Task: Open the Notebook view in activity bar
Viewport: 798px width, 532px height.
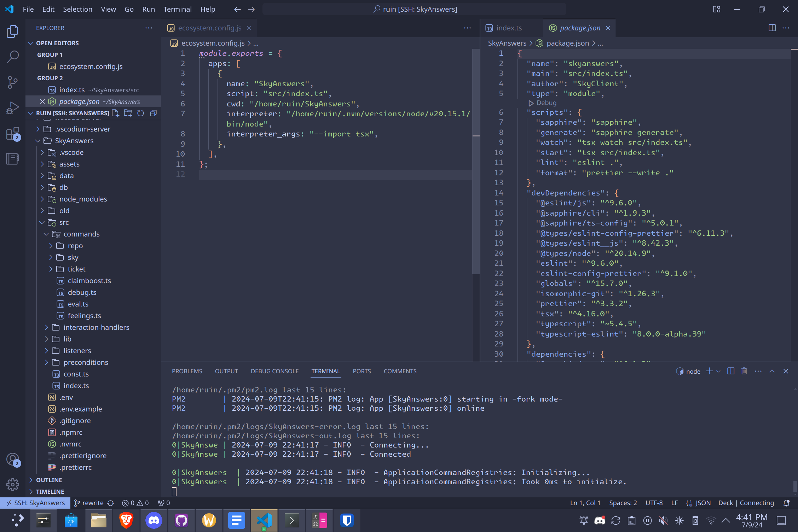Action: [13, 159]
